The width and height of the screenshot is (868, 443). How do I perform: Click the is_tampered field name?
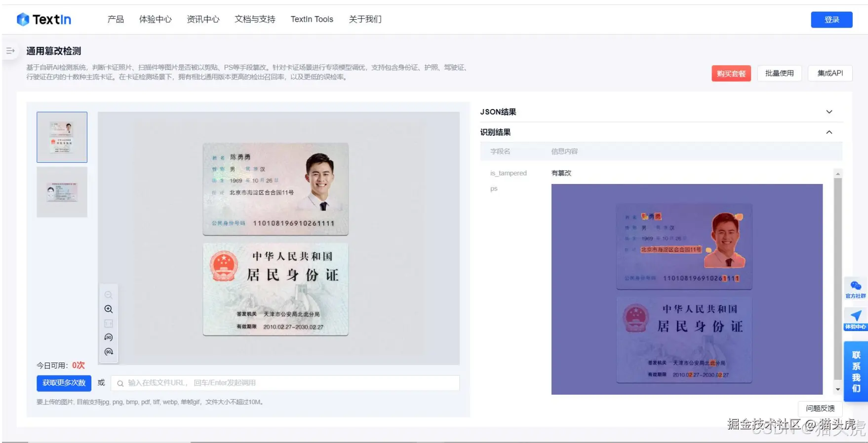click(x=508, y=173)
